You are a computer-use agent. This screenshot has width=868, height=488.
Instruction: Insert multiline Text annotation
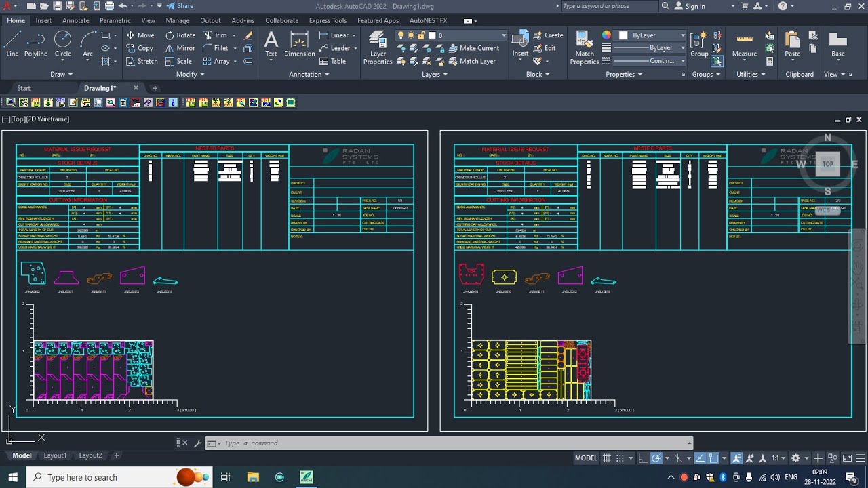(271, 44)
